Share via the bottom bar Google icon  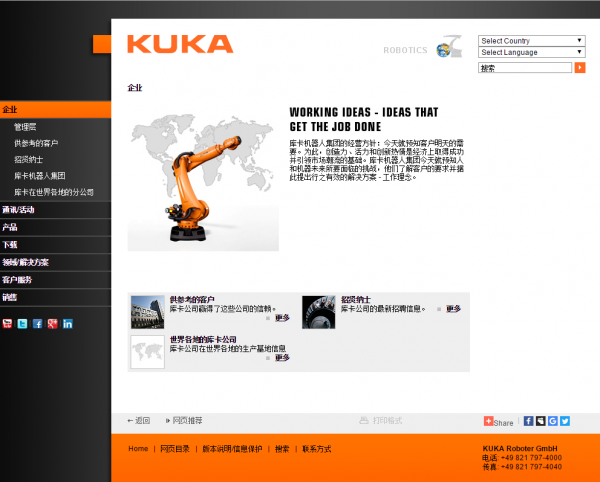[x=553, y=421]
